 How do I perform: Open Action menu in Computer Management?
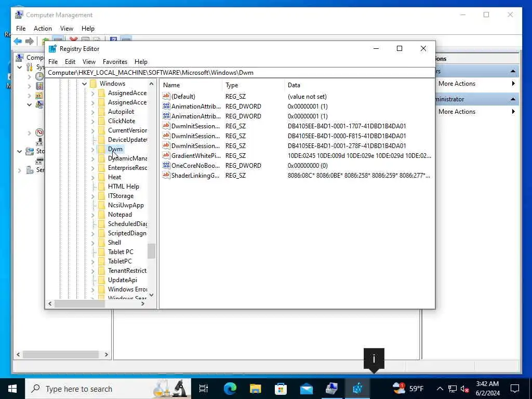click(43, 29)
